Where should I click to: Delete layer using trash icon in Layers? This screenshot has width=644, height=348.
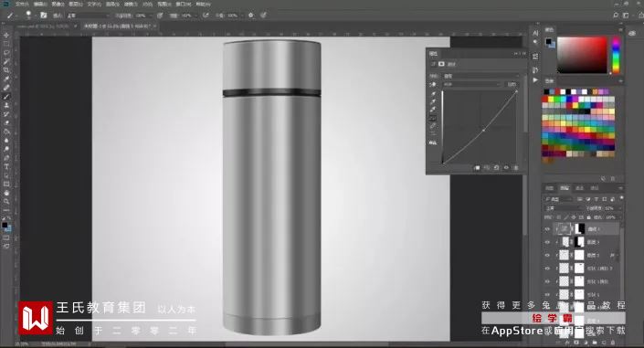coord(613,342)
